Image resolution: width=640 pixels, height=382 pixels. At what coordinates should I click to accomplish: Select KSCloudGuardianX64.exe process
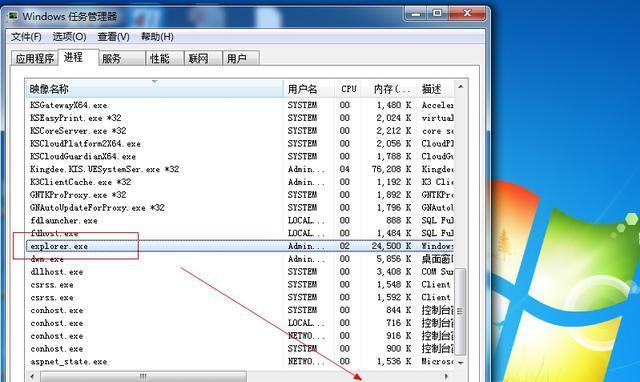tap(239, 156)
